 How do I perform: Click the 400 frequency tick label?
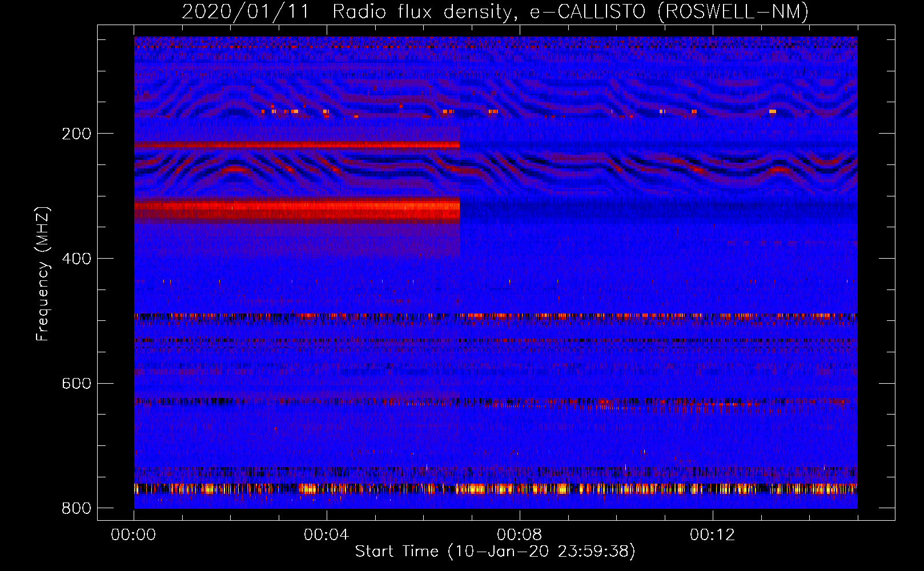click(x=77, y=259)
